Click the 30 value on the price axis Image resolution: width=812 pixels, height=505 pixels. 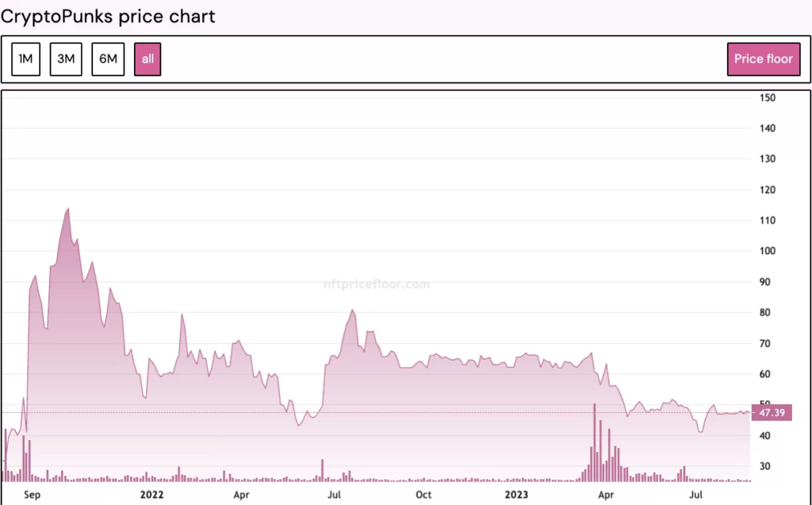pyautogui.click(x=764, y=466)
